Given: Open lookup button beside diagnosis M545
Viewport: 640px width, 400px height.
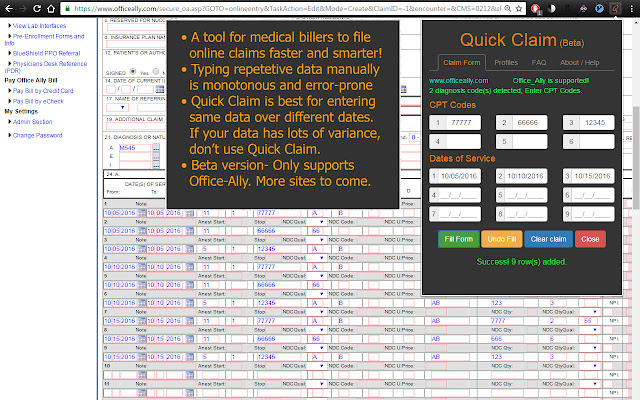Looking at the screenshot, I should [156, 148].
